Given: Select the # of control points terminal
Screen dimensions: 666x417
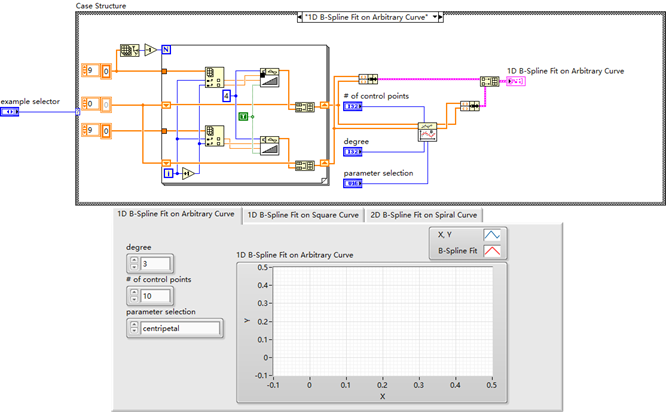Looking at the screenshot, I should point(353,106).
